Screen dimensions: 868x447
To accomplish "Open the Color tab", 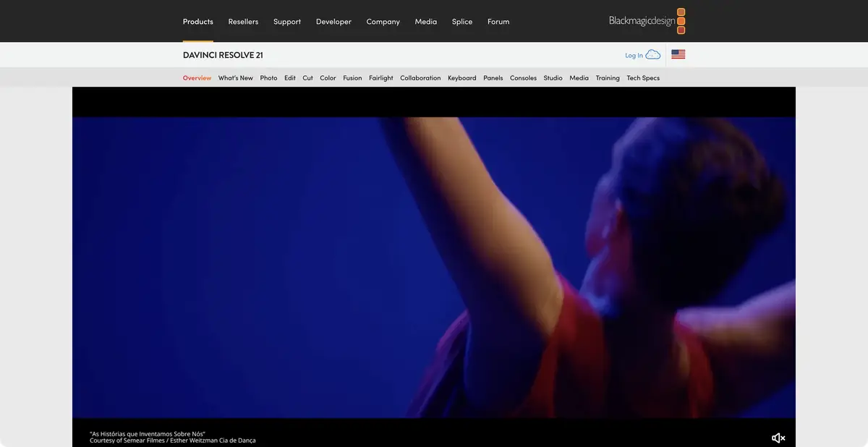I will pos(328,78).
